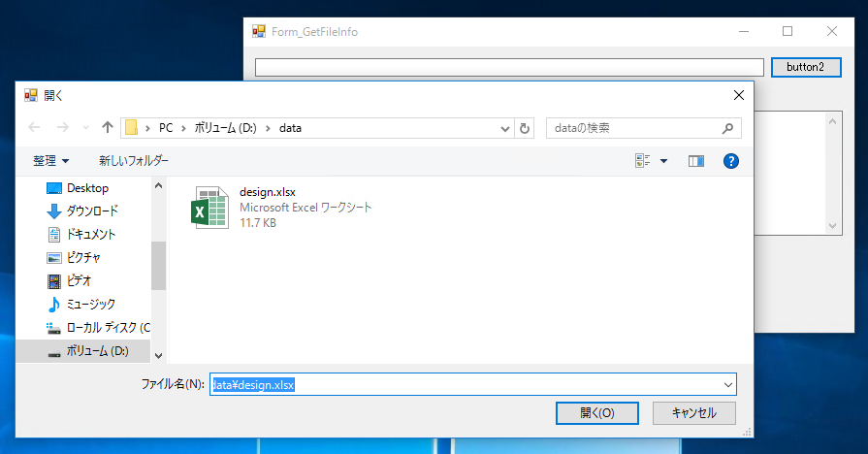Click the search magnifier icon

[728, 128]
